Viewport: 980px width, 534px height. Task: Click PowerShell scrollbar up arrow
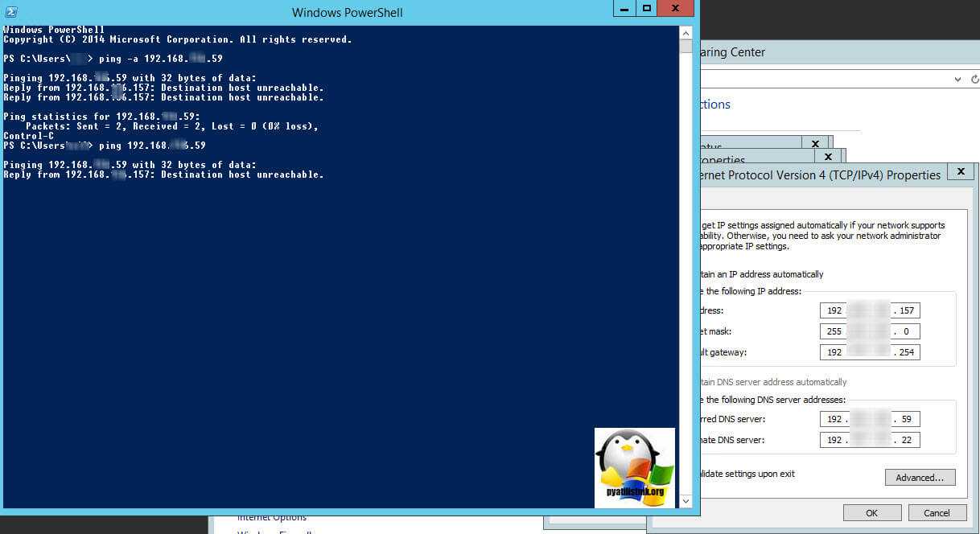(686, 33)
